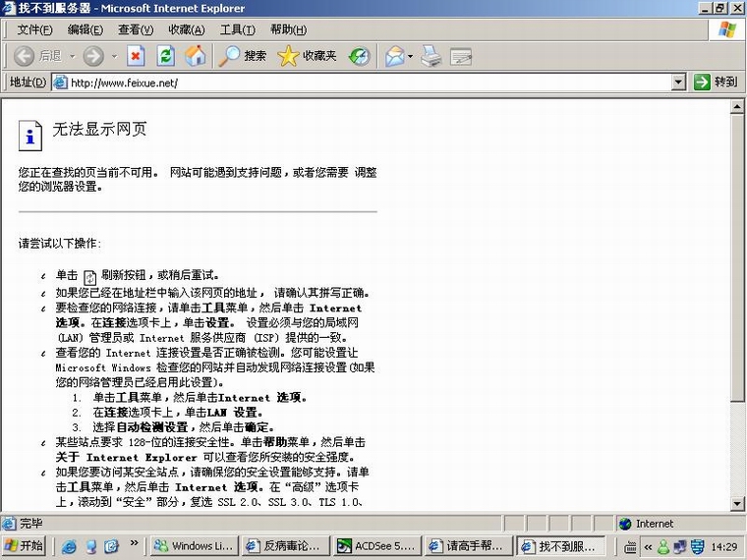The image size is (747, 560).
Task: Open the 文件(F) File menu
Action: [34, 30]
